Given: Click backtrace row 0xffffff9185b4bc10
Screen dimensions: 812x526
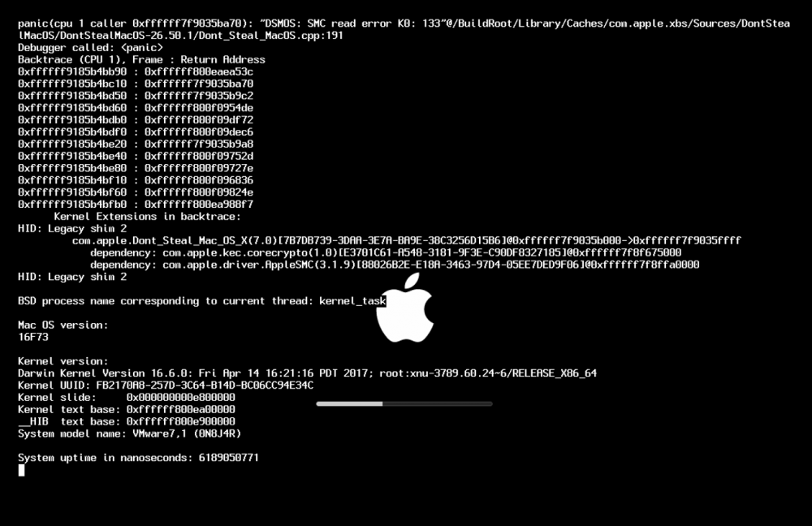Looking at the screenshot, I should click(x=136, y=84).
